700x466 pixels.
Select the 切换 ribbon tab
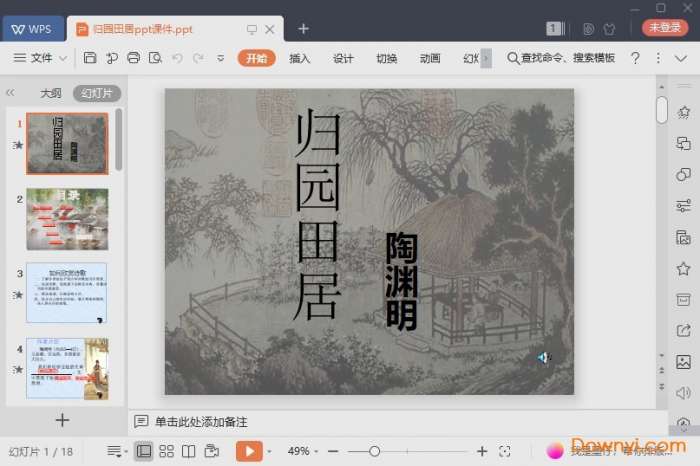click(387, 58)
